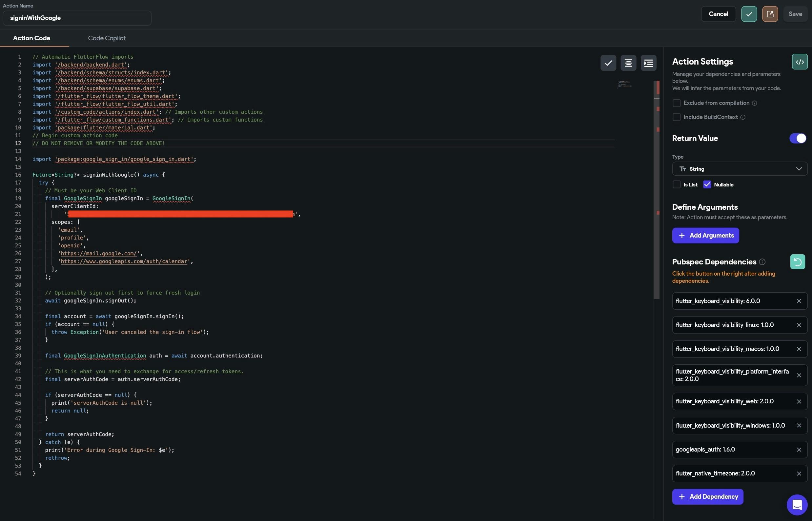Uncheck the Nullable checkbox
The width and height of the screenshot is (812, 521).
point(707,184)
